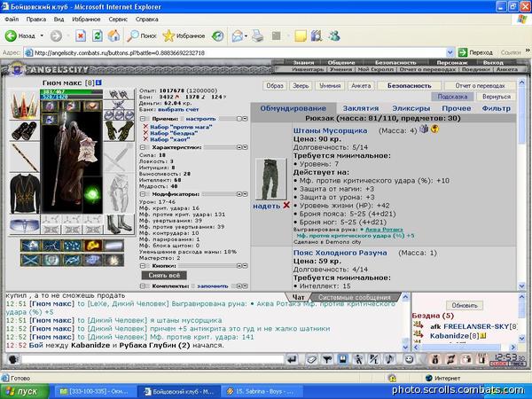The width and height of the screenshot is (532, 399).
Task: Click the Подсказка button
Action: tap(452, 97)
